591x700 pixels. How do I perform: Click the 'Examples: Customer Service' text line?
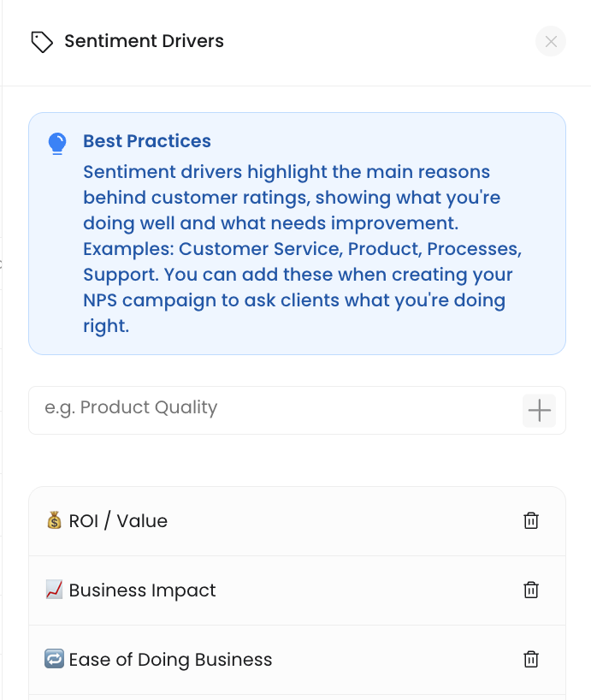(x=303, y=249)
